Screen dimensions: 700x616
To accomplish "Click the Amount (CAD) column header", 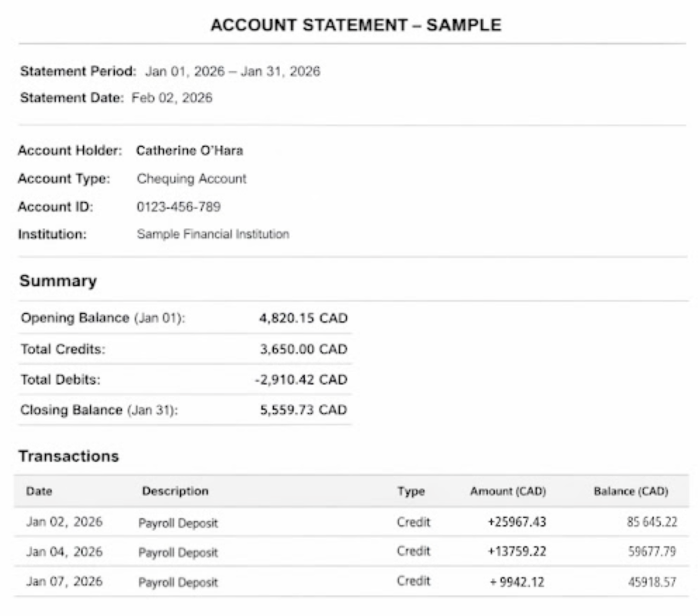I will 508,491.
